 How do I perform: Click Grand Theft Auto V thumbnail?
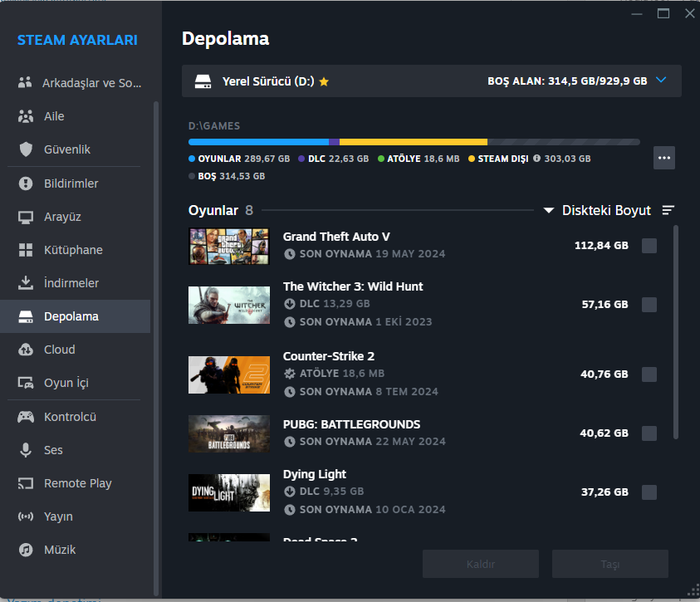[229, 246]
